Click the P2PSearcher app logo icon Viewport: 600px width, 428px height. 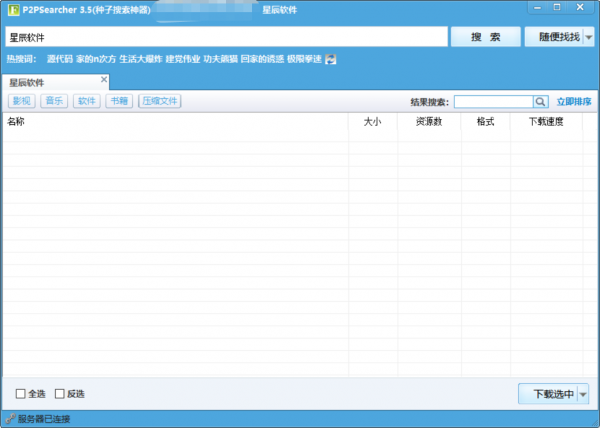[x=13, y=10]
